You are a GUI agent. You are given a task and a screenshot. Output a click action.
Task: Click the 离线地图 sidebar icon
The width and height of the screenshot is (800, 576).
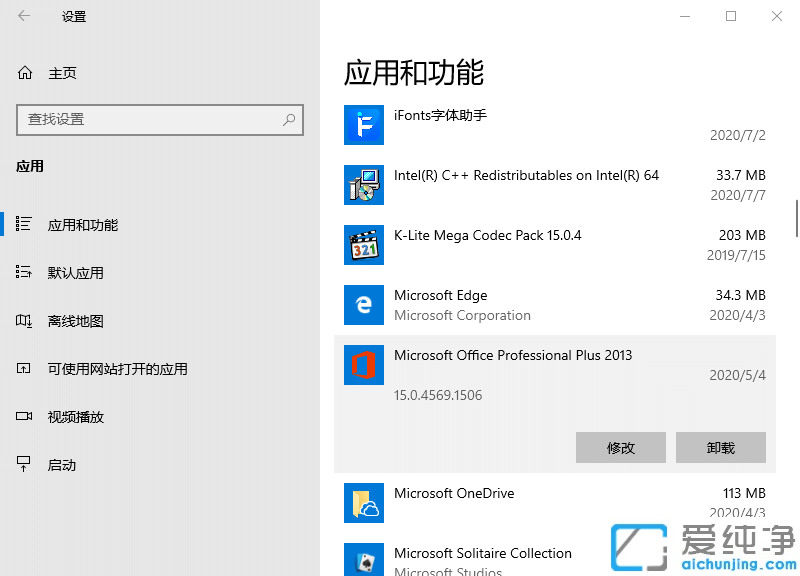[24, 320]
